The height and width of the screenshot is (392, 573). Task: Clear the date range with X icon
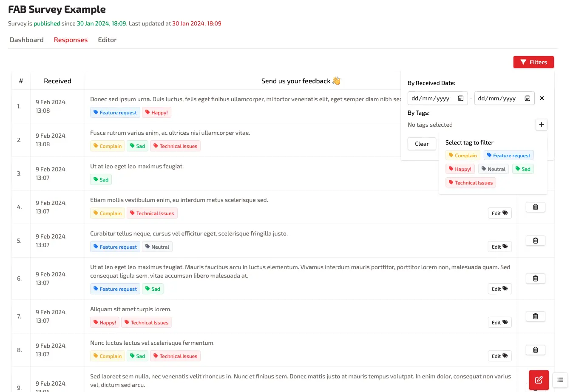tap(542, 98)
